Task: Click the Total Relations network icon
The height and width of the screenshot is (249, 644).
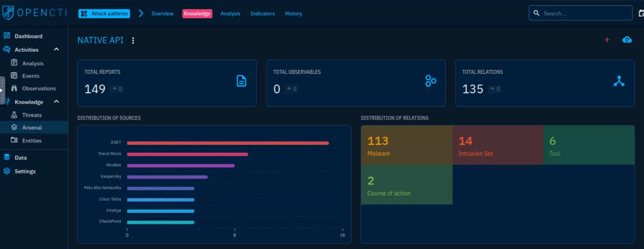Action: [x=619, y=81]
